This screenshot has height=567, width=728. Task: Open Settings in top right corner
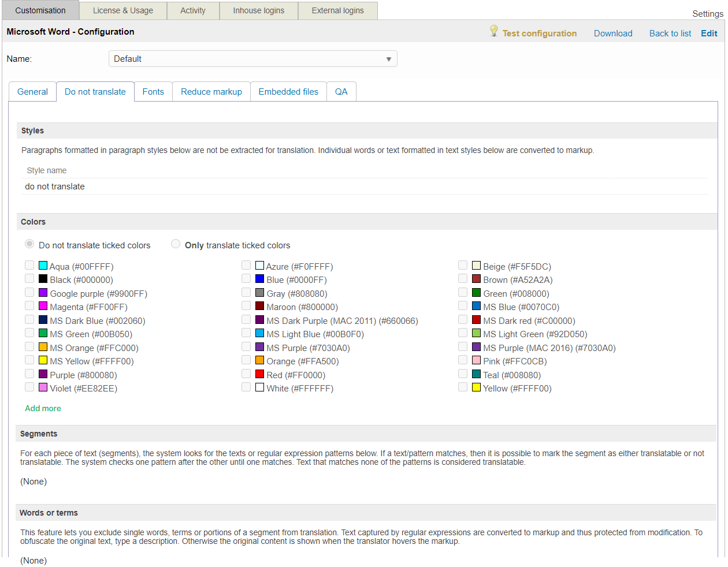(707, 14)
